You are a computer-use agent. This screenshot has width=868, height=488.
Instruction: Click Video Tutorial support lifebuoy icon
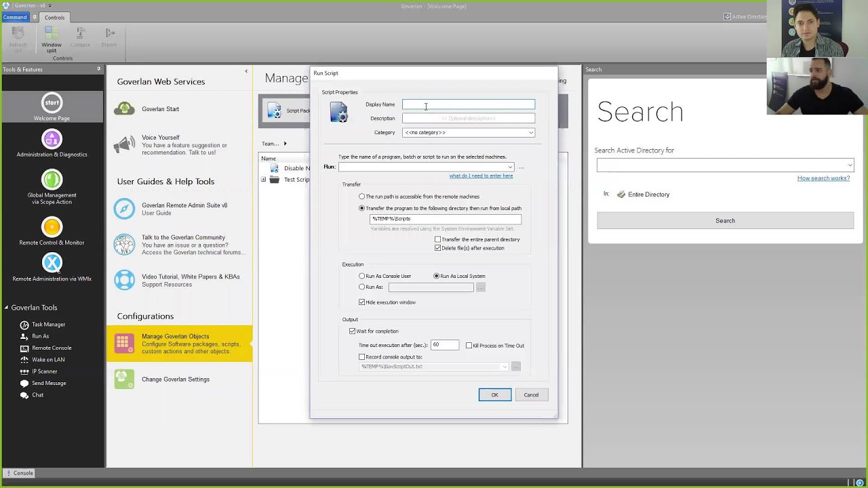pos(124,280)
